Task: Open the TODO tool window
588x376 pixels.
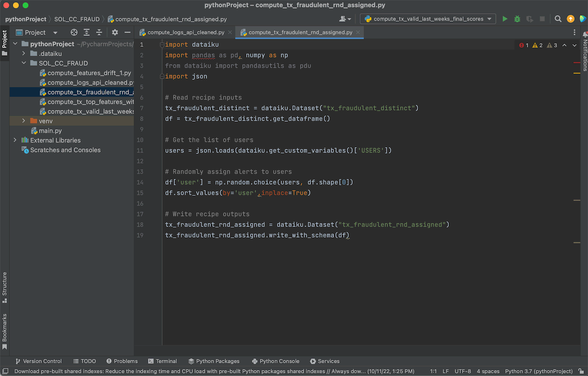Action: pyautogui.click(x=84, y=361)
